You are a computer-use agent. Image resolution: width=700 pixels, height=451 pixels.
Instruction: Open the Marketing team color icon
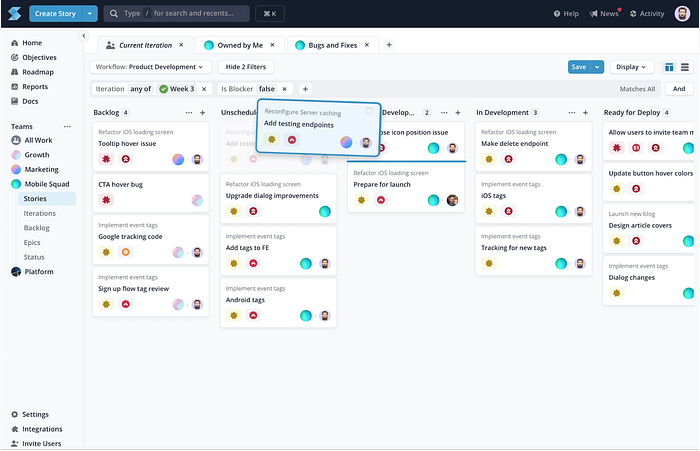click(x=16, y=169)
